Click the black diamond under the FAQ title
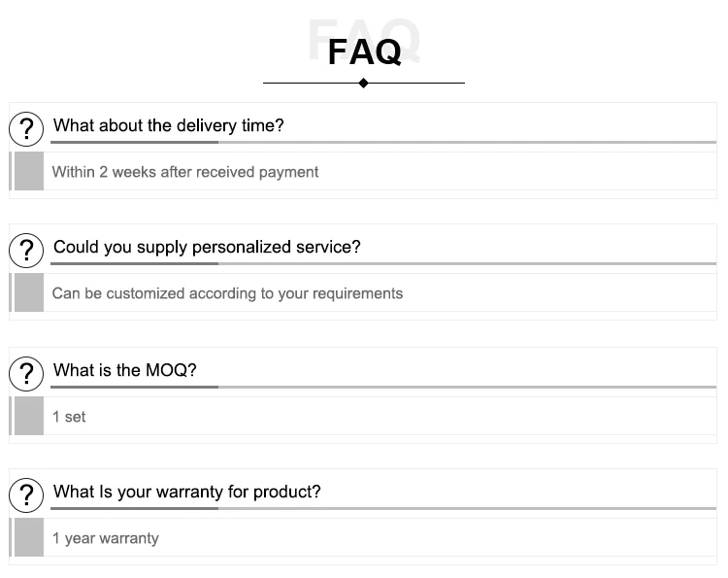This screenshot has height=578, width=728. point(363,83)
